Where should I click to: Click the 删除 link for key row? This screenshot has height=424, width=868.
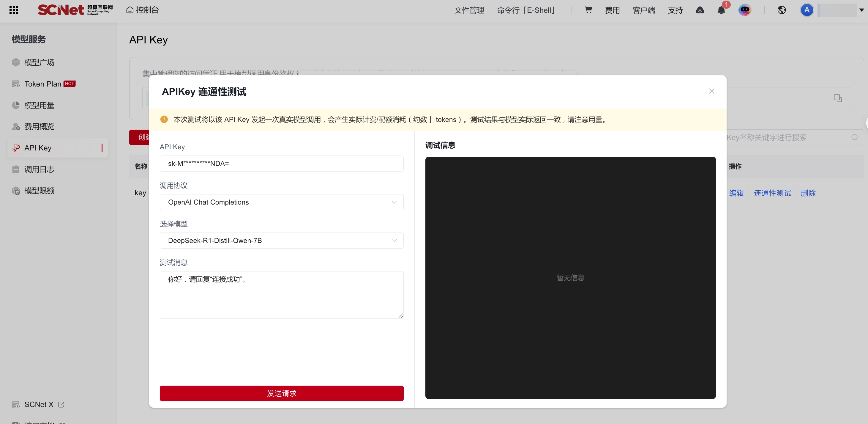coord(808,193)
